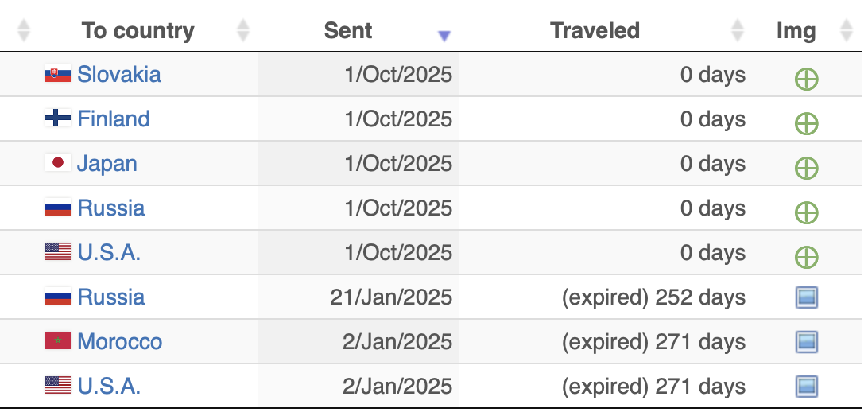The height and width of the screenshot is (412, 868).
Task: Click green plus icon in Japan row
Action: tap(807, 168)
